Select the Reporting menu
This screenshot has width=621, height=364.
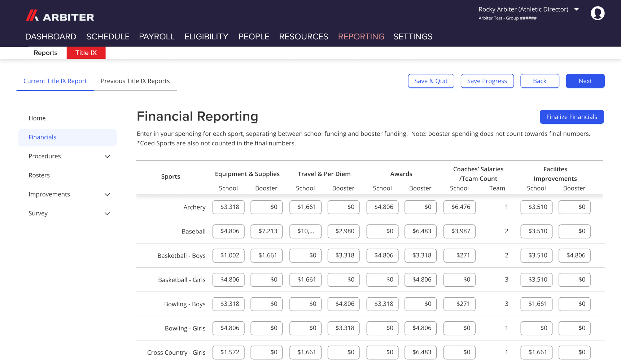[361, 36]
